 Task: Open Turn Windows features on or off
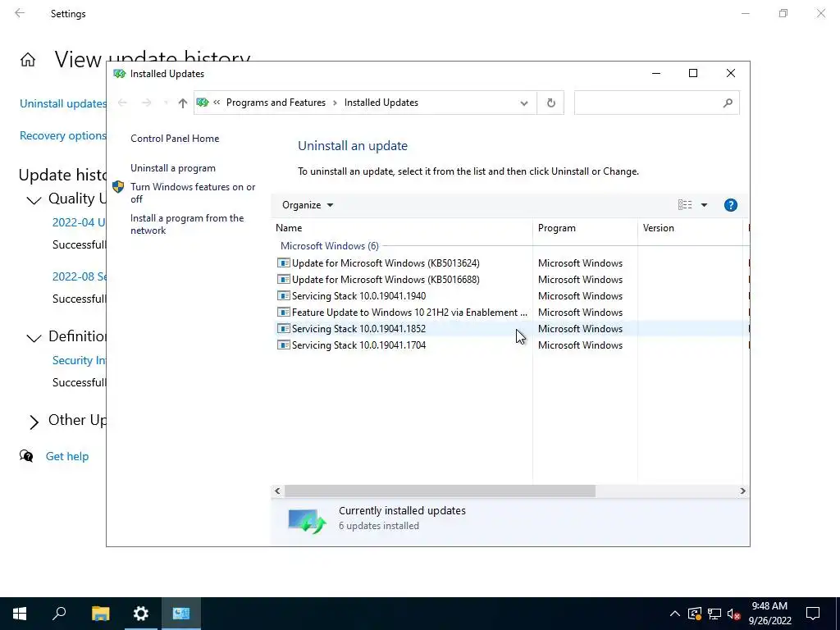click(x=193, y=193)
